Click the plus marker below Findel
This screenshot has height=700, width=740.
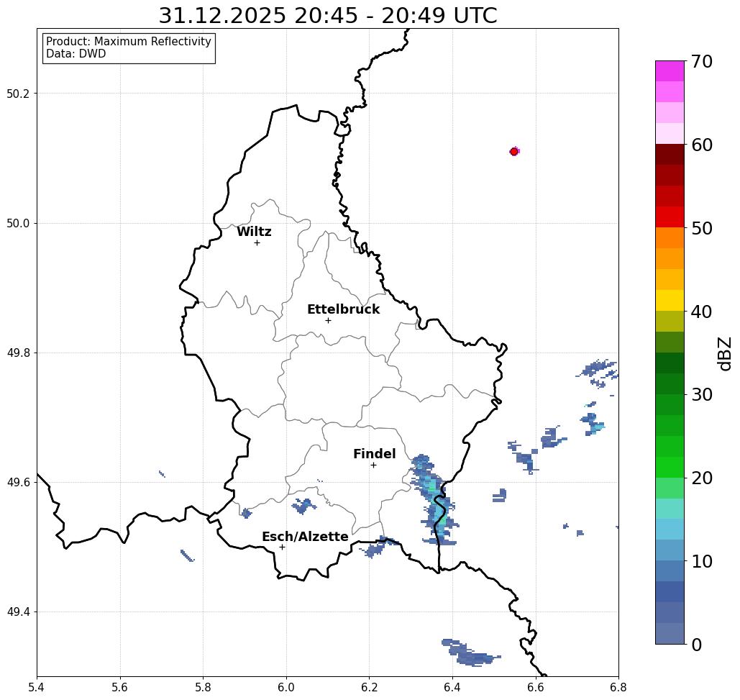(x=373, y=465)
